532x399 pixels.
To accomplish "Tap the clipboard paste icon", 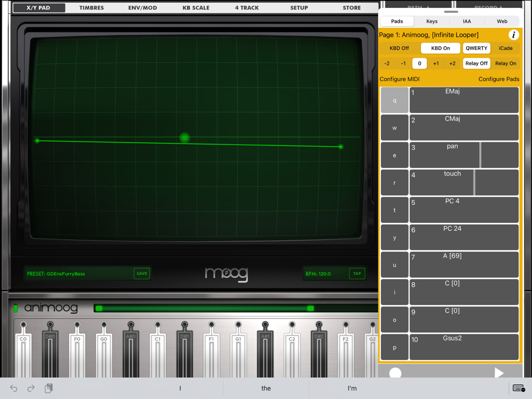I will pyautogui.click(x=48, y=388).
